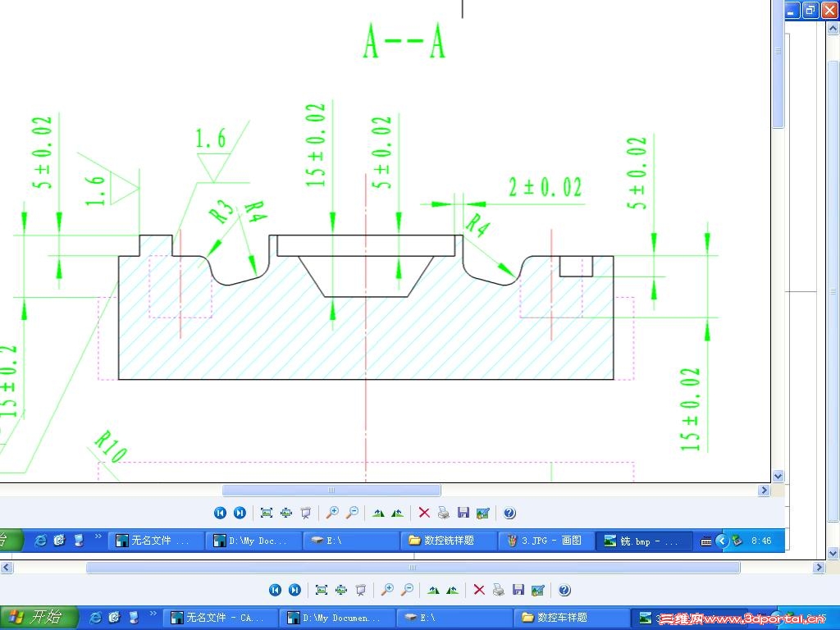Click embedded viewer horizontal scroll thumb
Screen dimensions: 840x630
pyautogui.click(x=331, y=491)
